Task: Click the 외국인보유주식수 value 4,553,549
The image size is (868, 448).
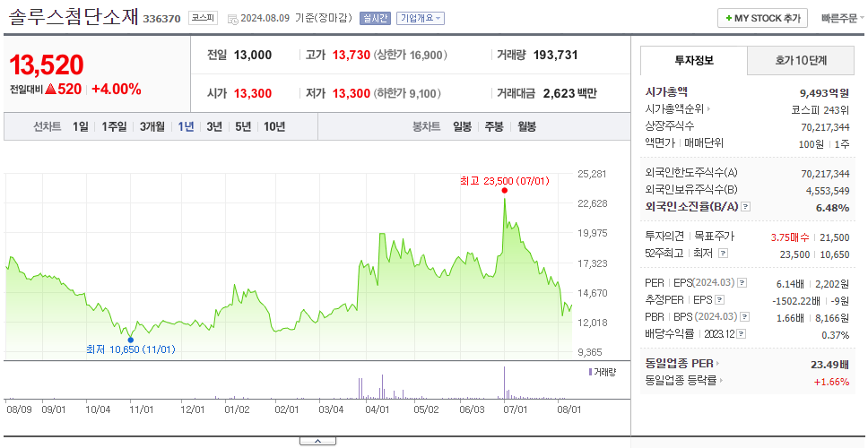Action: 828,190
